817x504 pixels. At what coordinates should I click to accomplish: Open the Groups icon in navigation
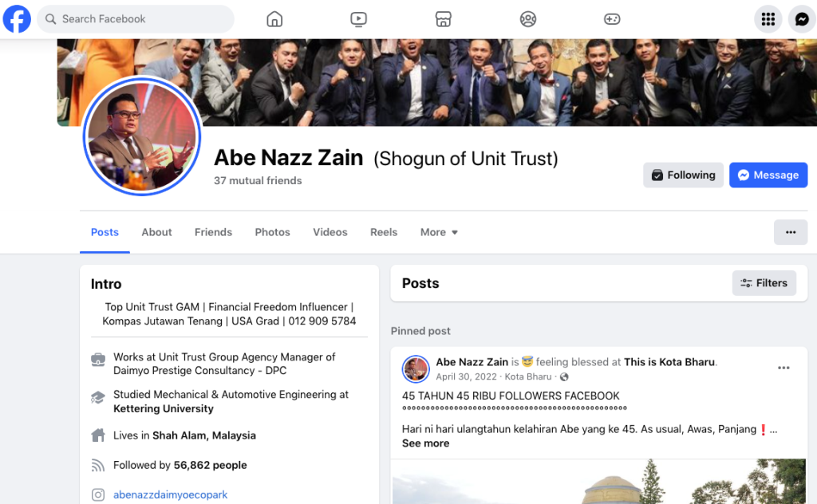point(528,19)
